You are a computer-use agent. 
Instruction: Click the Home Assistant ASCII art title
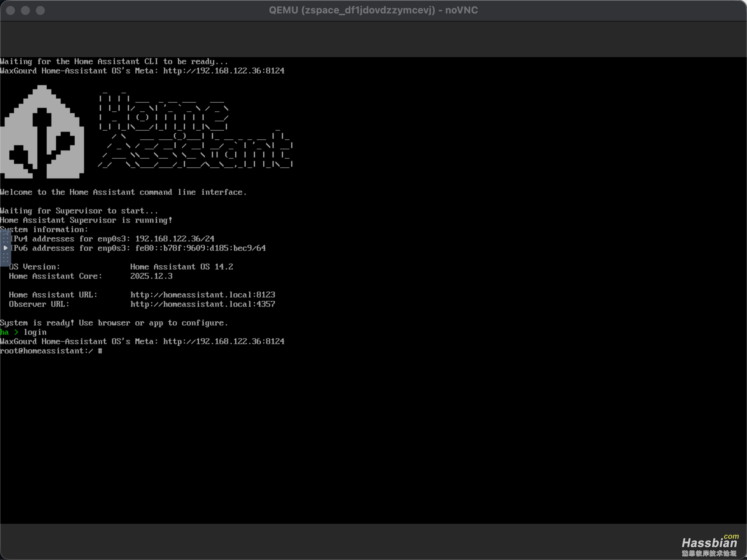[x=195, y=131]
